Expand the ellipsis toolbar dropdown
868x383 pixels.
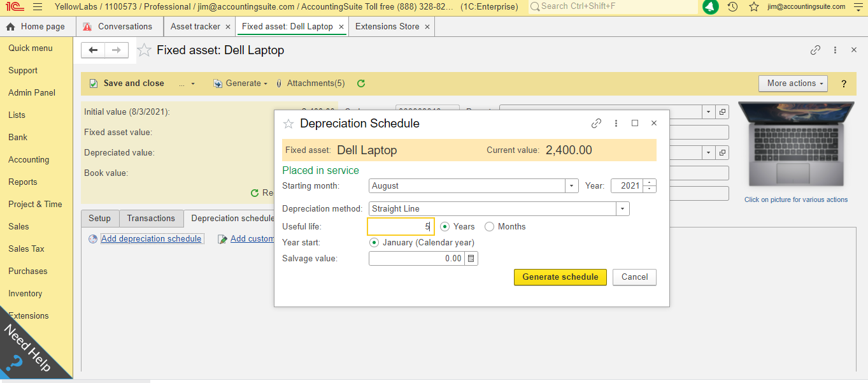coord(187,83)
